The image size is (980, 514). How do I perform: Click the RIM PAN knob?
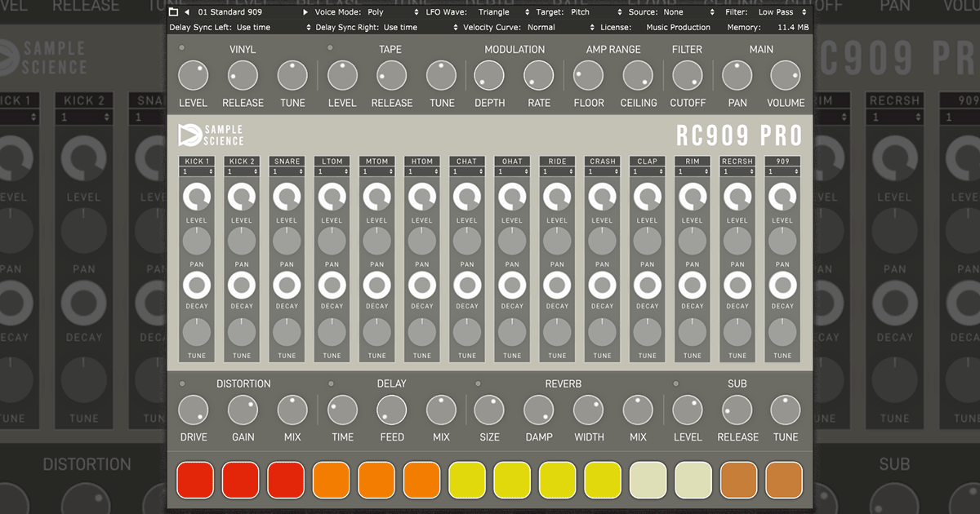693,241
